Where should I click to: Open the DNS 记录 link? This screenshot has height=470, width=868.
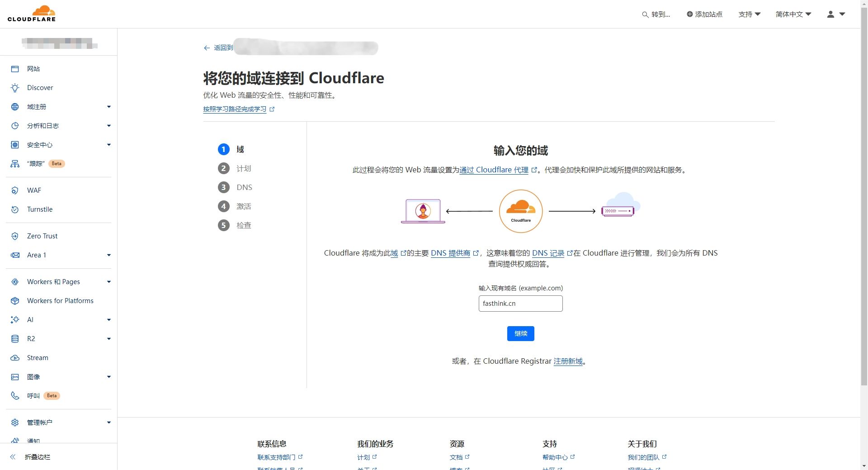[548, 253]
